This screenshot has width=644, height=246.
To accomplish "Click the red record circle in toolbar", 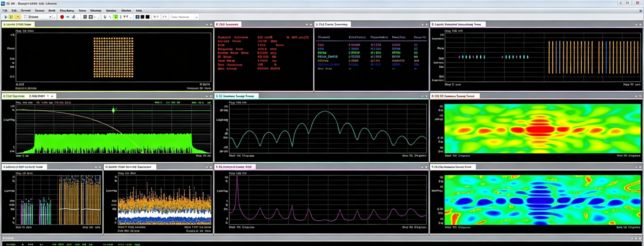I will click(62, 17).
